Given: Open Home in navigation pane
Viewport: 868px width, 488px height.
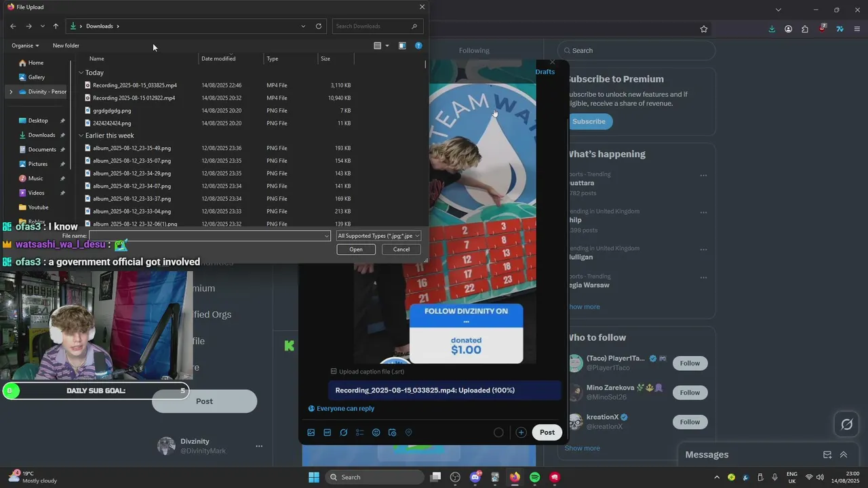Looking at the screenshot, I should 36,62.
